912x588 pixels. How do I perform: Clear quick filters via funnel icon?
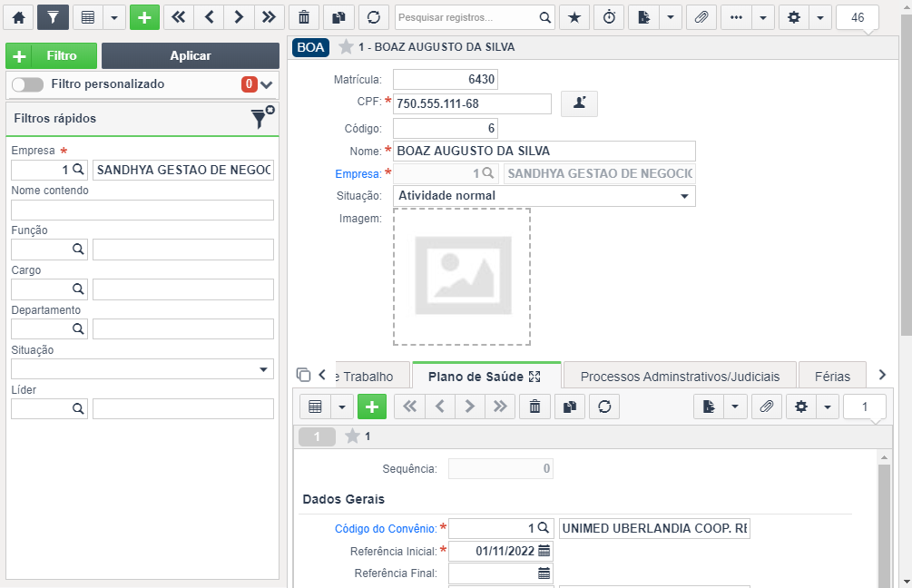click(x=262, y=117)
